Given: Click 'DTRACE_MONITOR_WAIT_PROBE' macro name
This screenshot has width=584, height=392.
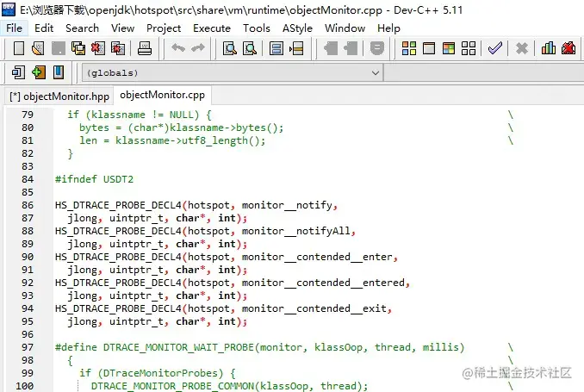Looking at the screenshot, I should pos(179,347).
